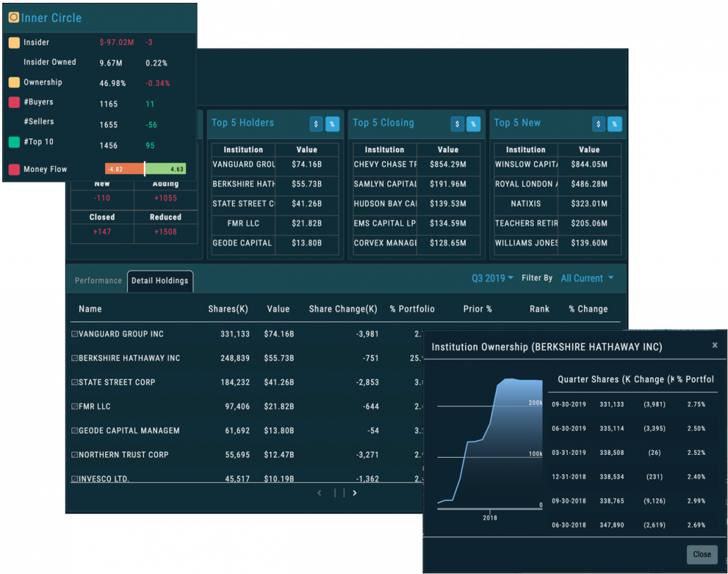Click the #Top 10 green swatch
728x574 pixels.
tap(14, 142)
